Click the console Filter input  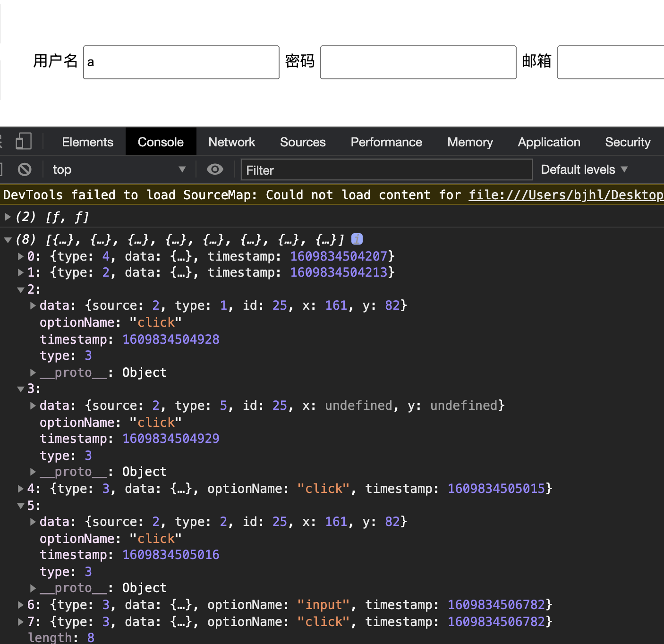click(386, 169)
